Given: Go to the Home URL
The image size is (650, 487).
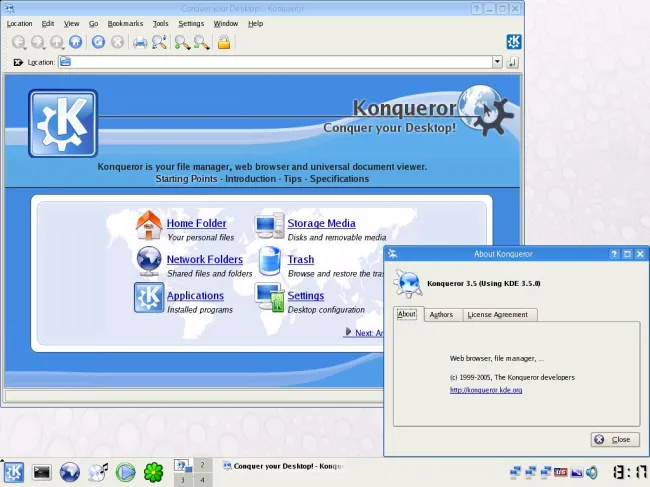Looking at the screenshot, I should [75, 41].
